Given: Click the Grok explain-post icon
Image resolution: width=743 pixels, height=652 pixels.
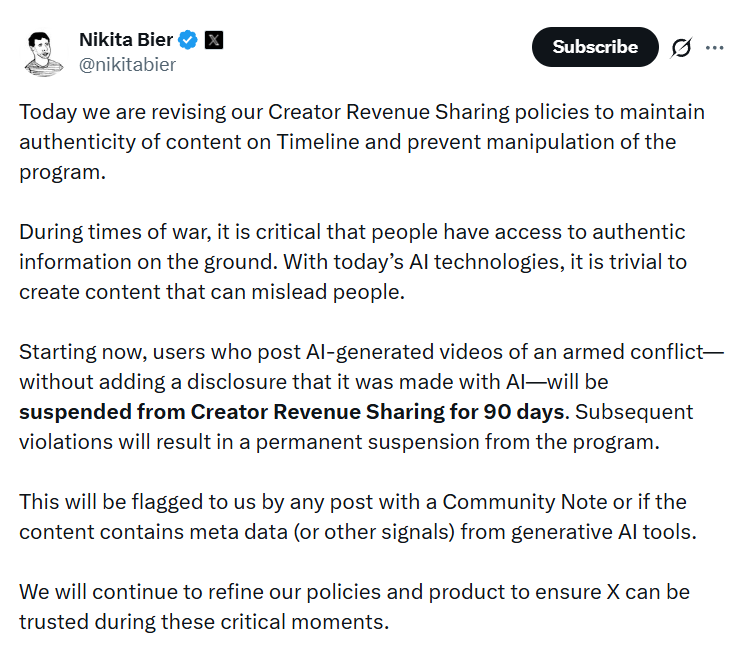Looking at the screenshot, I should click(681, 47).
